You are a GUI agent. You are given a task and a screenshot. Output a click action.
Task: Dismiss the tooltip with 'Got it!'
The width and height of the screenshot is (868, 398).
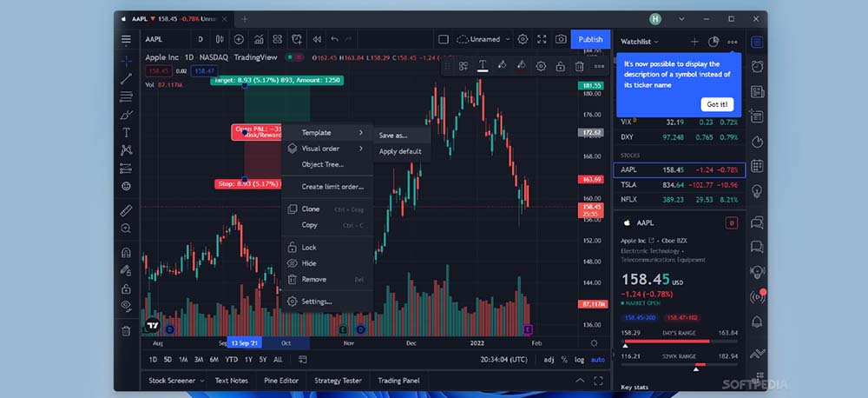(x=718, y=104)
